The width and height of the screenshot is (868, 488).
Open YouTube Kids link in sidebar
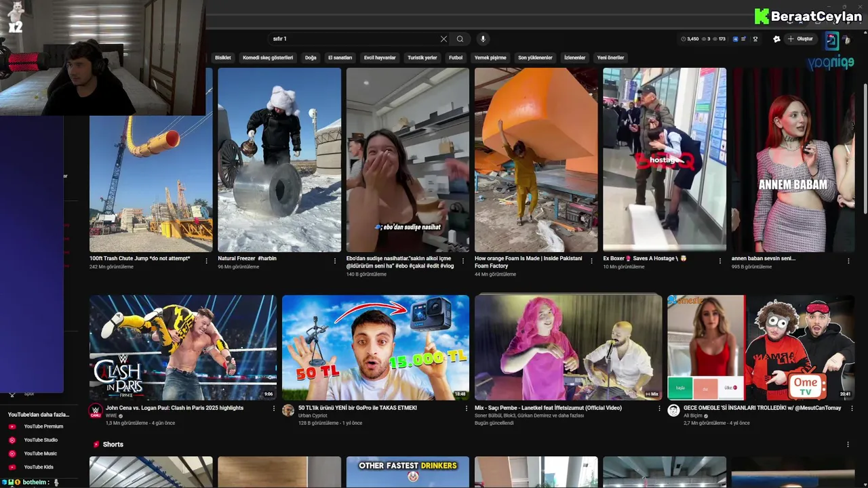39,467
